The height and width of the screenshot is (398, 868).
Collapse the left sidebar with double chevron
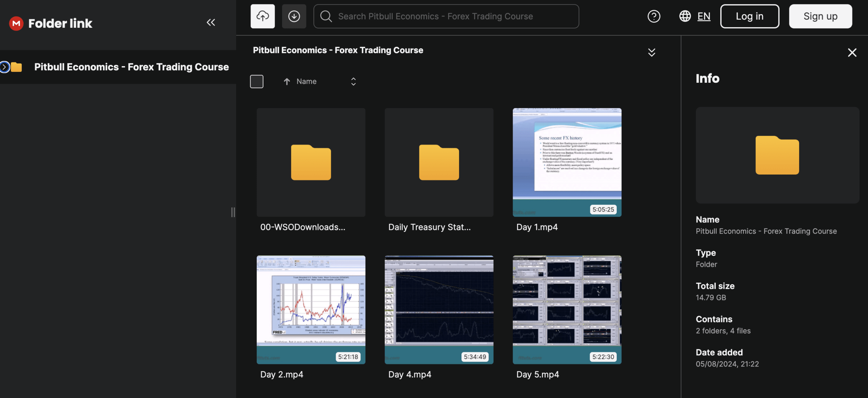tap(211, 22)
